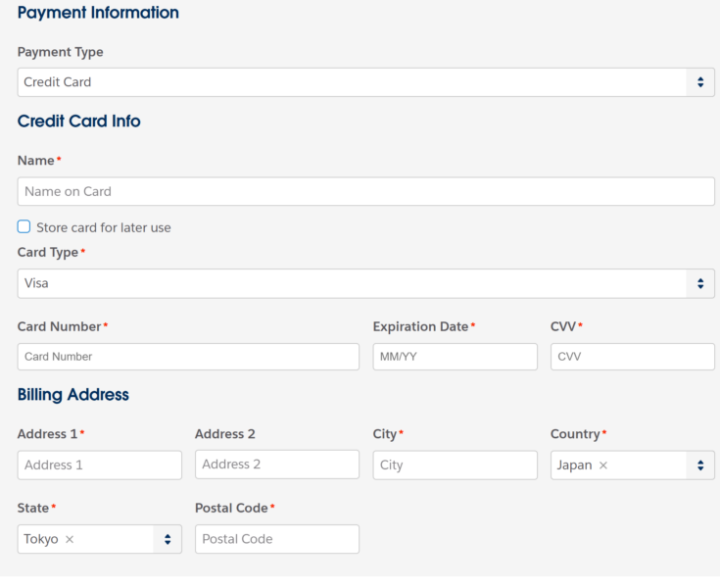Clear the Japan country selection with X
This screenshot has width=720, height=588.
pos(603,465)
